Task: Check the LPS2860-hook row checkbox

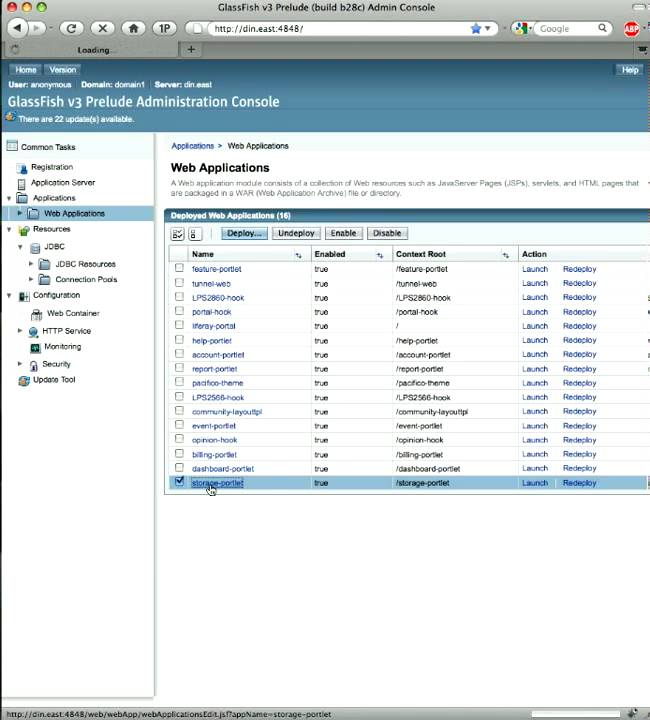Action: coord(179,297)
